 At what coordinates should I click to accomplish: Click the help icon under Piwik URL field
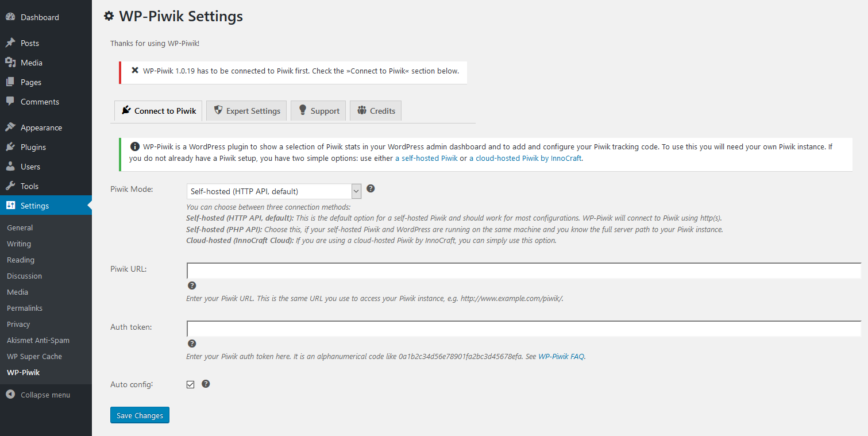192,285
